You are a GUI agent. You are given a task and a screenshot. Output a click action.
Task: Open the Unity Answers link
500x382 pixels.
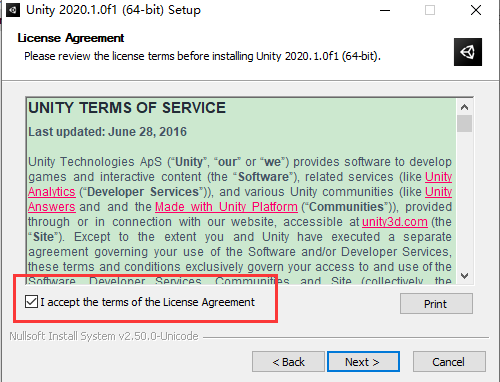pyautogui.click(x=52, y=207)
